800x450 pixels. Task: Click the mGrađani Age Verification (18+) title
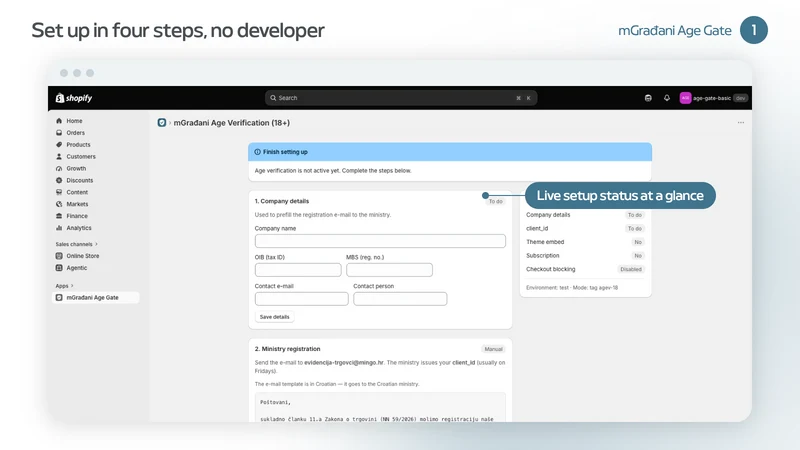pyautogui.click(x=232, y=123)
